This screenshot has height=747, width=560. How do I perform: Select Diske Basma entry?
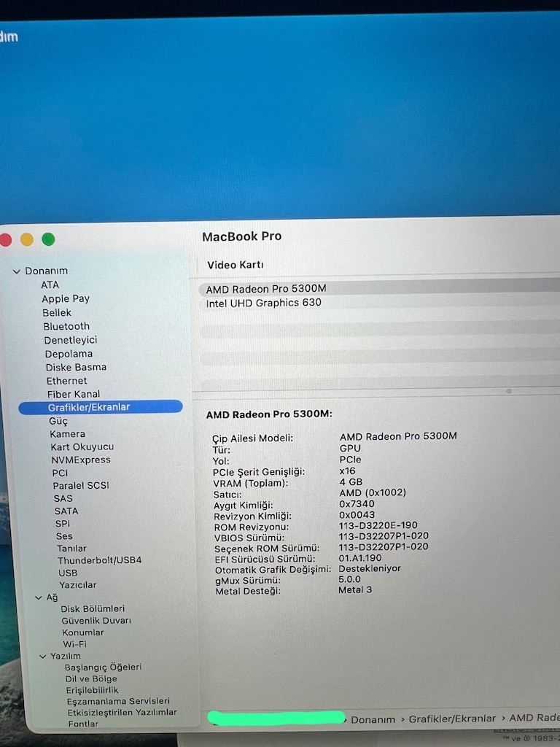76,368
